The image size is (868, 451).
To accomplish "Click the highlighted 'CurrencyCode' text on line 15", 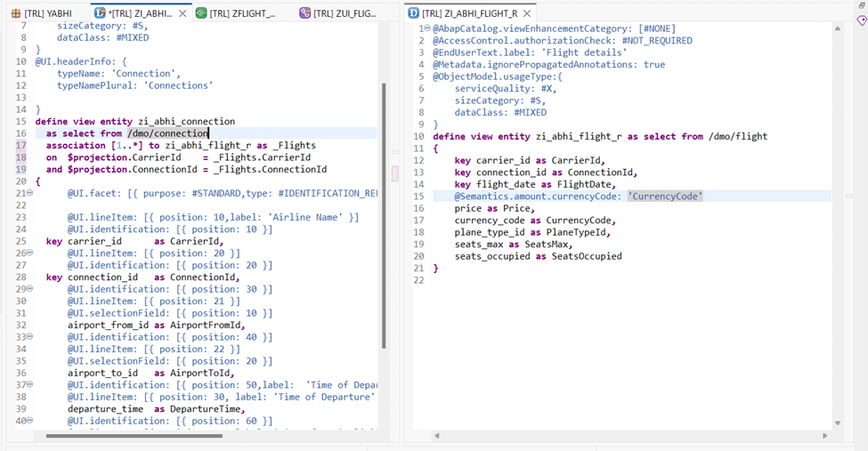I will pos(665,196).
